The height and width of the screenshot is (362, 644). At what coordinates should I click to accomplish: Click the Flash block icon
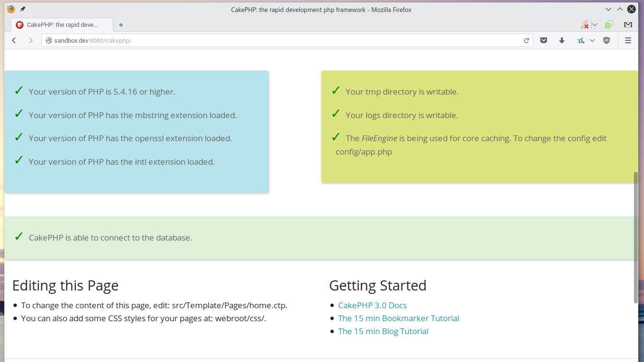(x=584, y=25)
